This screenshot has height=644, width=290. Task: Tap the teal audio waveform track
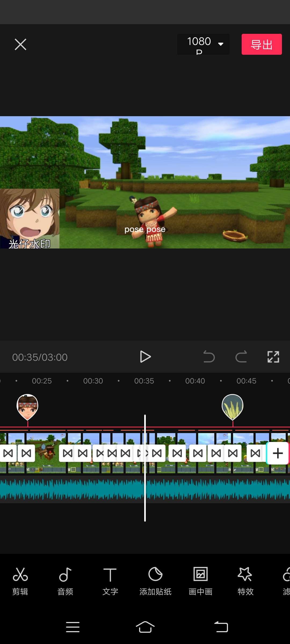81,489
